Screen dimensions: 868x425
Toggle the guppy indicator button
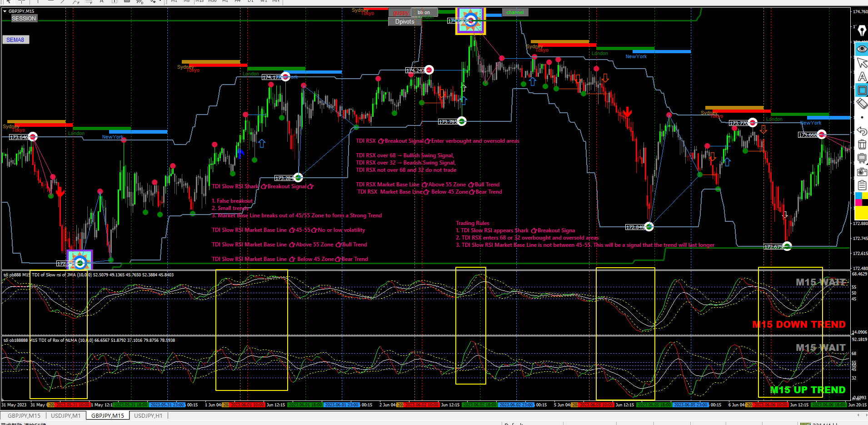(400, 13)
